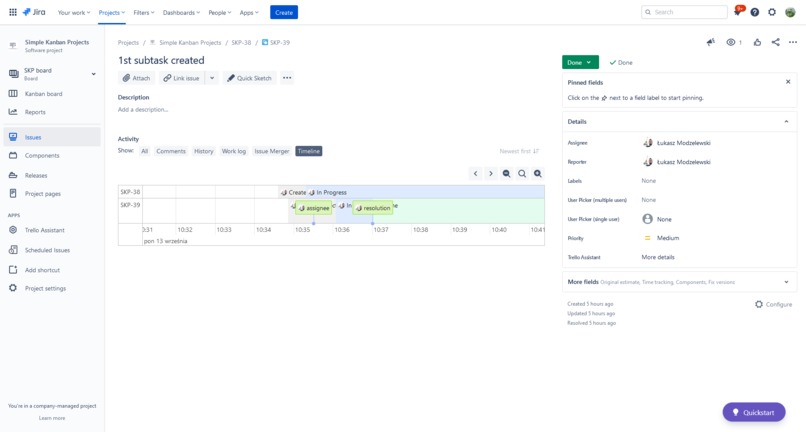Show the Work log activity tab
The image size is (806, 432).
tap(234, 151)
